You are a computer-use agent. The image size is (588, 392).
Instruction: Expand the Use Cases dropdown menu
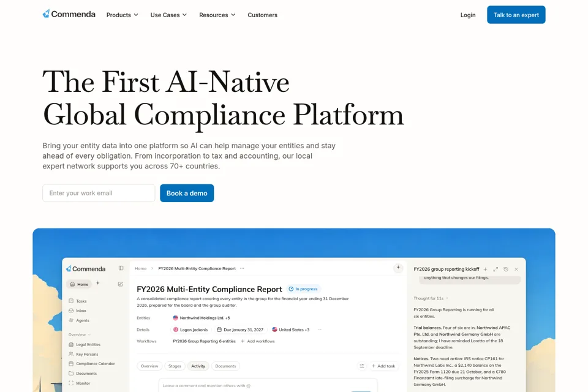click(x=169, y=15)
